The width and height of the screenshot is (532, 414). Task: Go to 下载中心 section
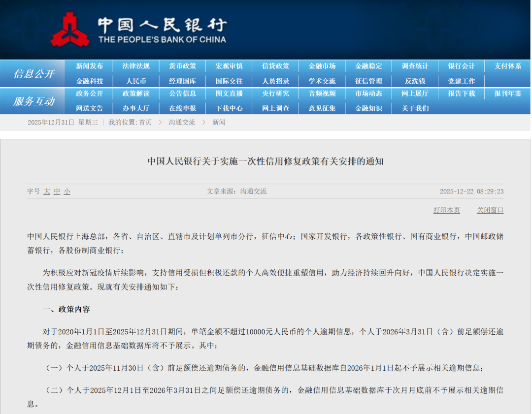[229, 108]
